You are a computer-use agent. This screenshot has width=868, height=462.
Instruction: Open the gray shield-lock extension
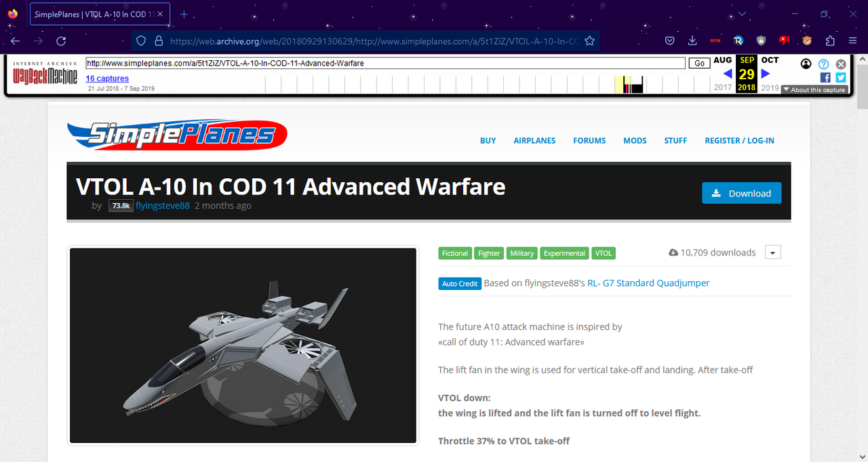761,41
